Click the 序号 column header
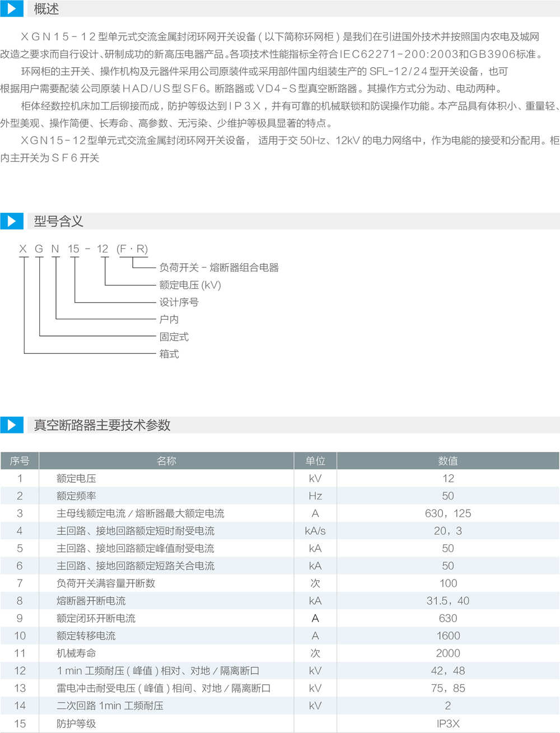 coord(20,461)
